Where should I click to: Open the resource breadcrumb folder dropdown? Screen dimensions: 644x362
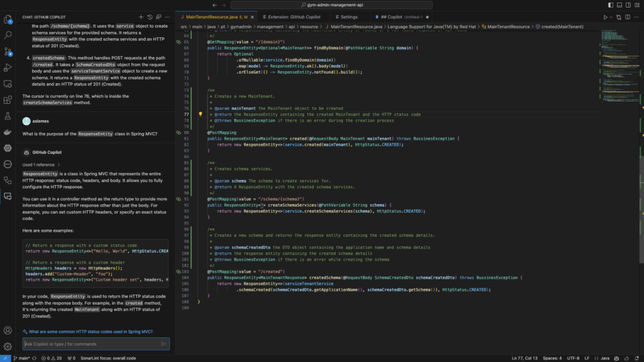[309, 26]
